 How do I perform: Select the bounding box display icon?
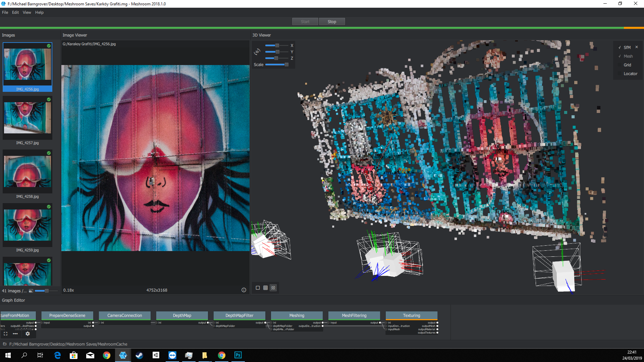pyautogui.click(x=258, y=288)
